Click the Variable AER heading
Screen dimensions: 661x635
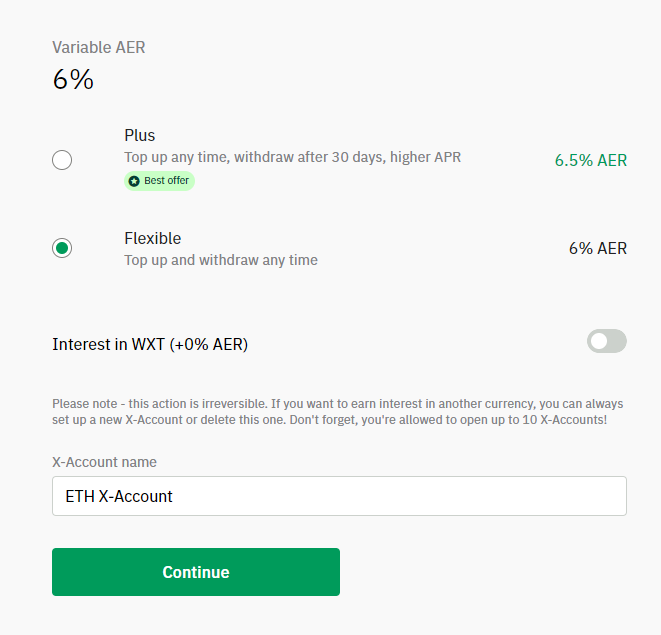click(99, 47)
